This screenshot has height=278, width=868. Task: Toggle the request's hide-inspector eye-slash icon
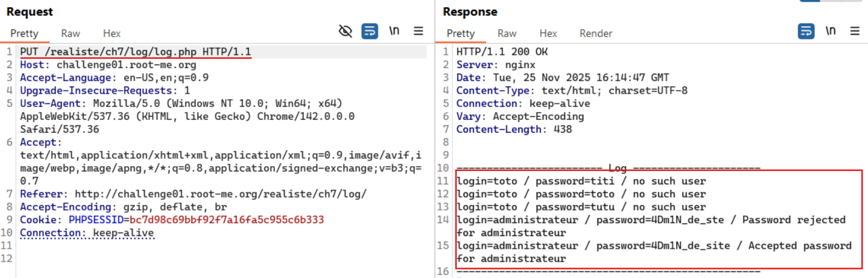(x=345, y=31)
